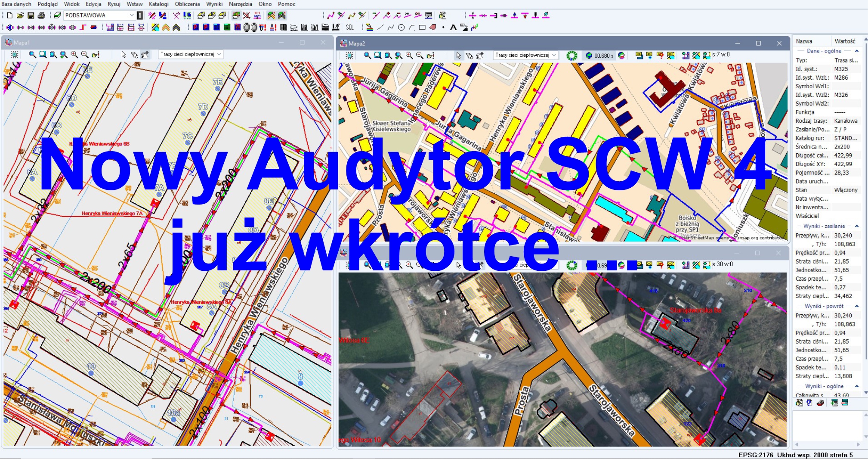Select the rectangle drawing tool
The width and height of the screenshot is (868, 459).
coord(422,28)
